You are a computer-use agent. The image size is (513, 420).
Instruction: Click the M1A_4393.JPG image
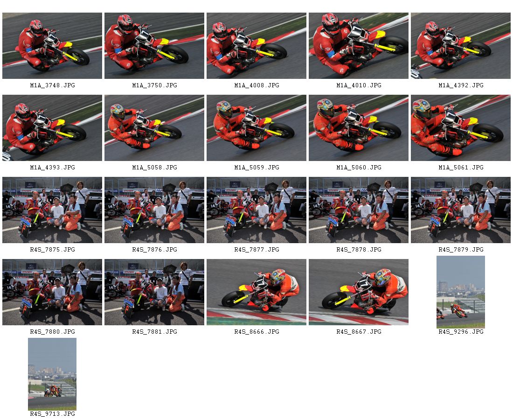coord(52,128)
